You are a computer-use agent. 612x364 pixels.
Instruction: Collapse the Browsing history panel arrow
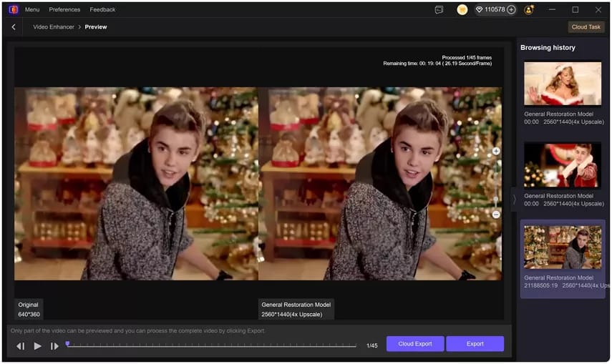pos(515,200)
